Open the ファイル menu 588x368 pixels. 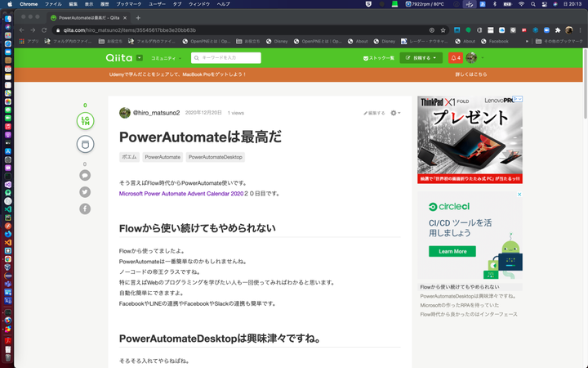click(53, 4)
